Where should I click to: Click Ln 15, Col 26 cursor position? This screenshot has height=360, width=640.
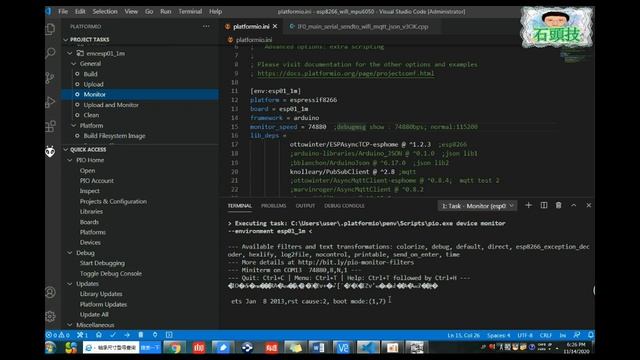(463, 335)
